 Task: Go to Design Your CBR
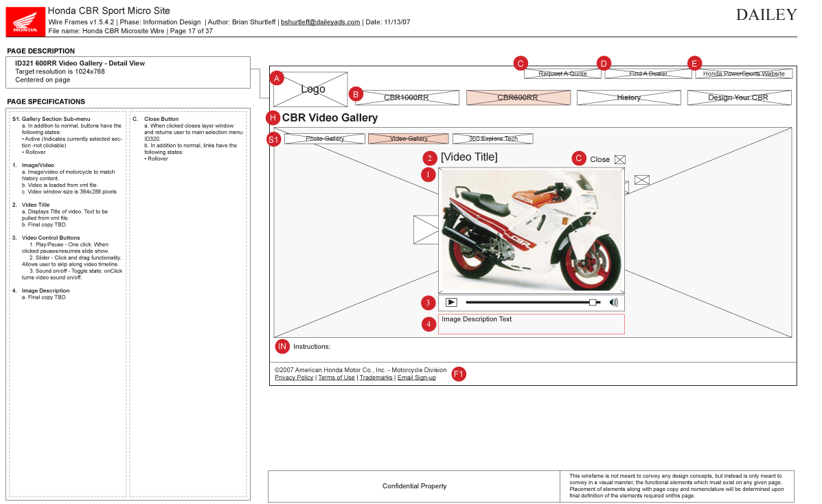point(738,98)
